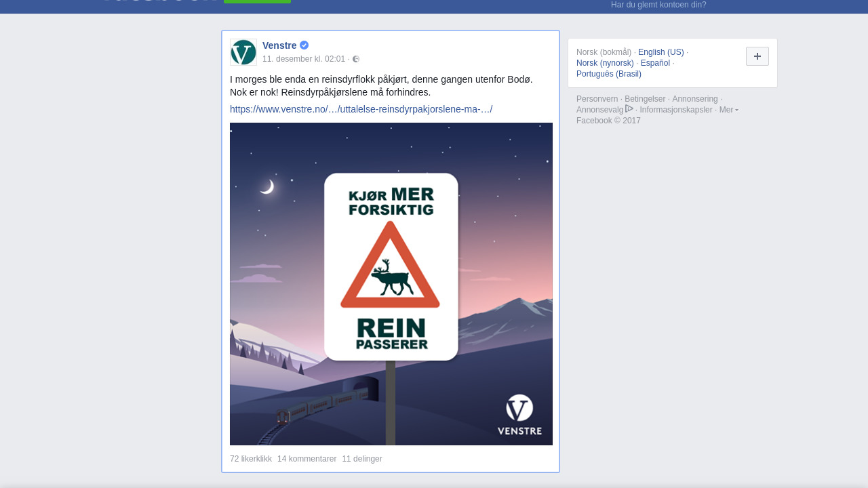Select Español language
Screen dimensions: 868x488
click(x=655, y=63)
